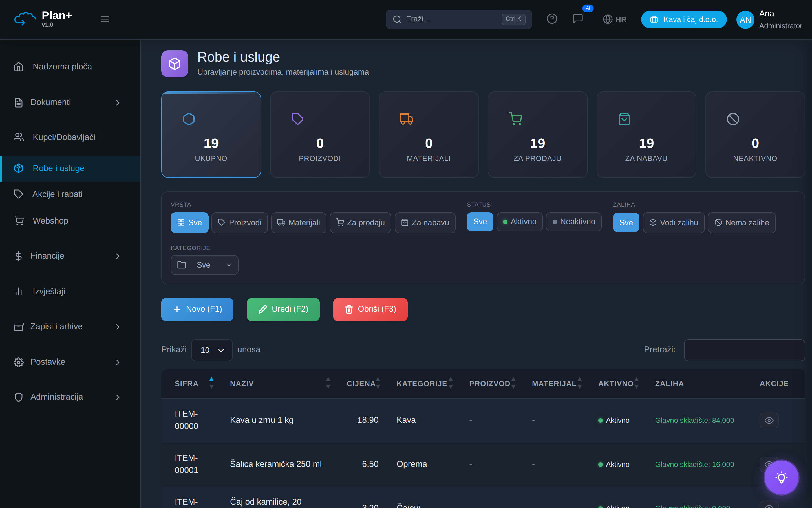The image size is (812, 508).
Task: Click Uredi (F2) button
Action: click(283, 309)
